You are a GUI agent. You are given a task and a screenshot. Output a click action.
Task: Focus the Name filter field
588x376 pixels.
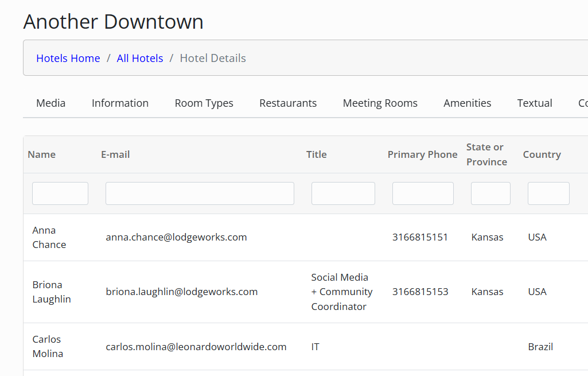point(60,193)
